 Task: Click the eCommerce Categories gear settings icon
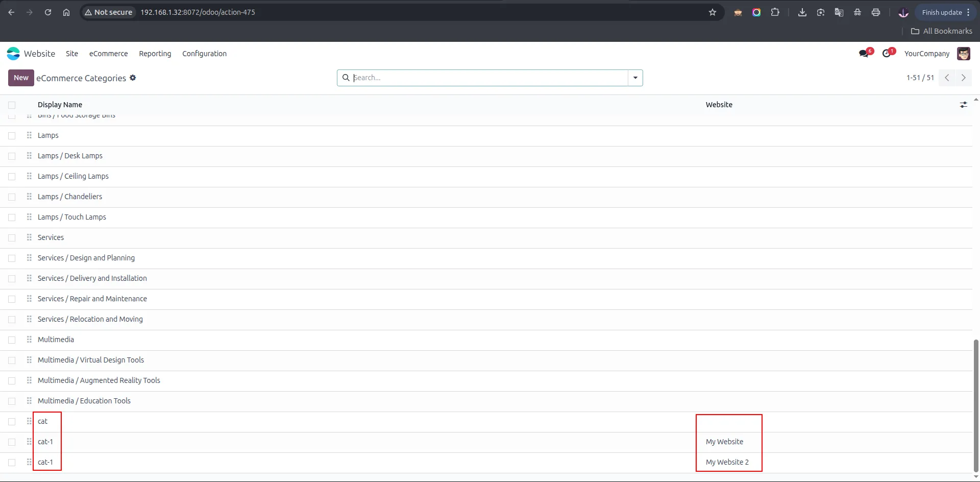pos(133,78)
